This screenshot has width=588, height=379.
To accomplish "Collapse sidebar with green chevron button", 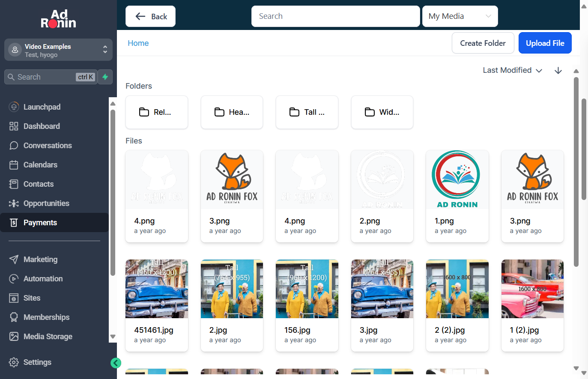I will (116, 363).
